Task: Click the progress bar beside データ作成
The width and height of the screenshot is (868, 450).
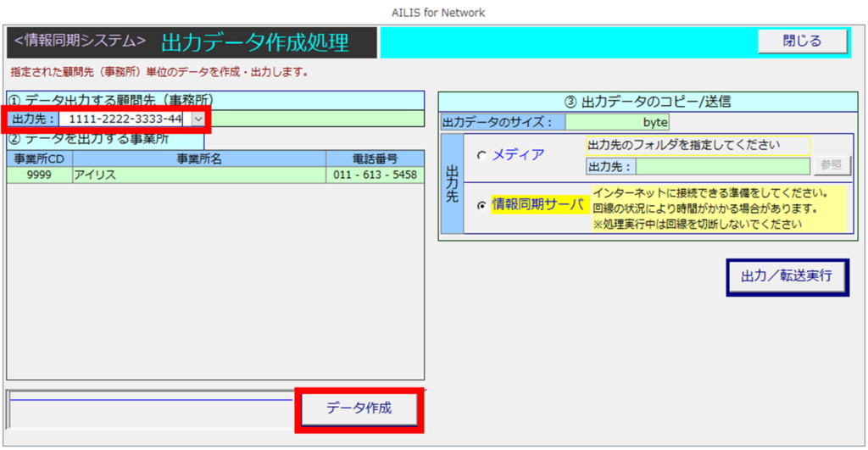Action: tap(151, 408)
